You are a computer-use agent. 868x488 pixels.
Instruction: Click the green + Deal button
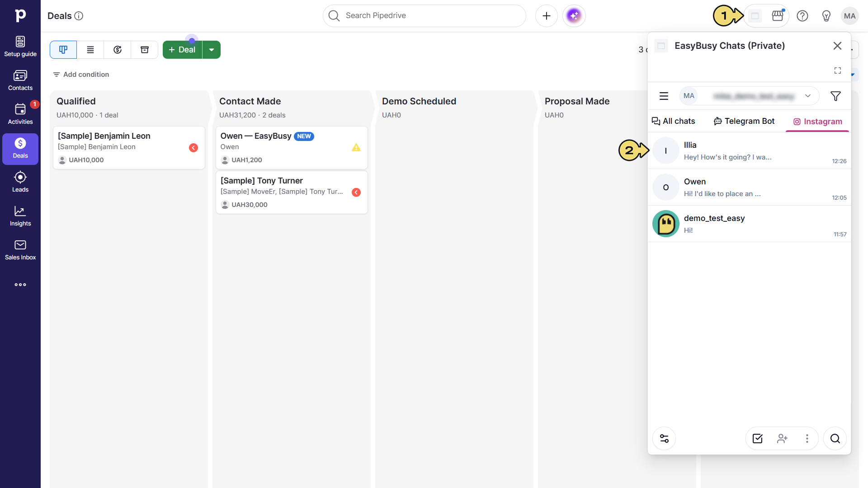click(182, 50)
